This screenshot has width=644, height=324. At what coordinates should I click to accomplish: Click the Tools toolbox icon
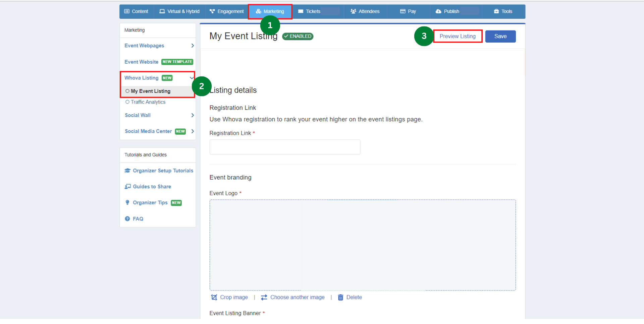496,11
